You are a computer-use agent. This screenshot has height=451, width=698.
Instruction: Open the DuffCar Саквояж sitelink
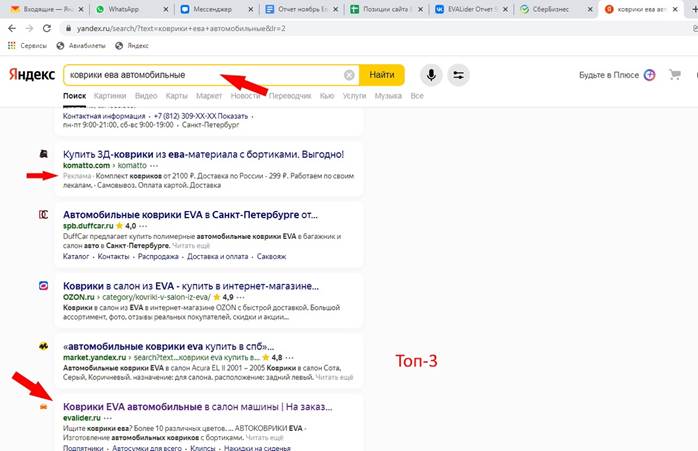point(272,256)
